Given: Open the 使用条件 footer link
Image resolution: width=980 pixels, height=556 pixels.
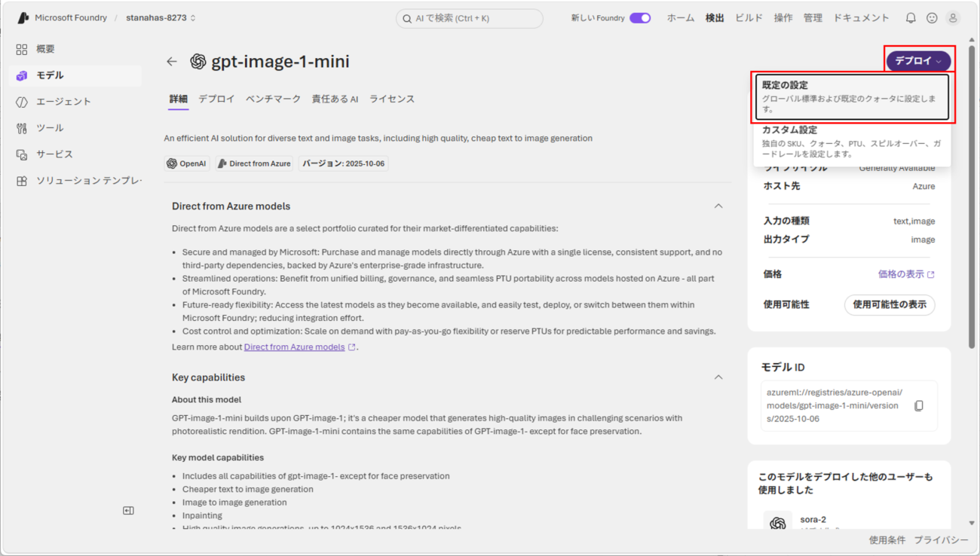Looking at the screenshot, I should tap(887, 540).
